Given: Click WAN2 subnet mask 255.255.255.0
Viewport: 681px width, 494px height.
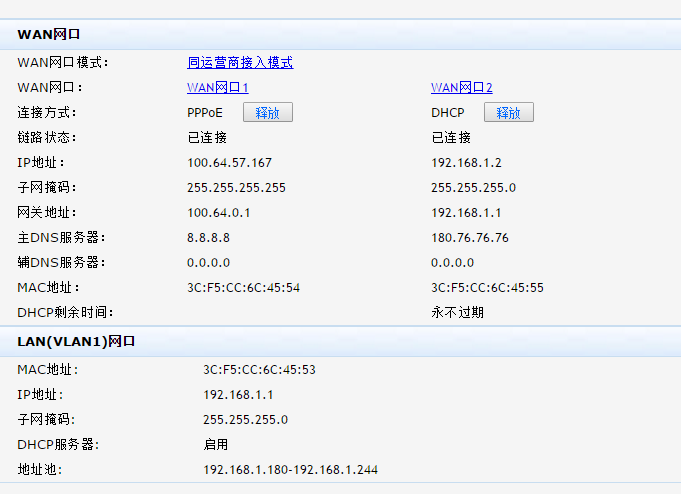Looking at the screenshot, I should tap(473, 188).
